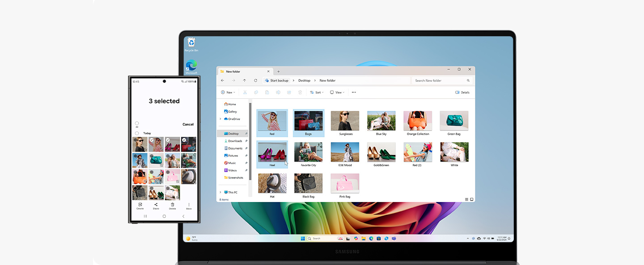Refresh the New folder view
Image resolution: width=644 pixels, height=265 pixels.
click(255, 80)
